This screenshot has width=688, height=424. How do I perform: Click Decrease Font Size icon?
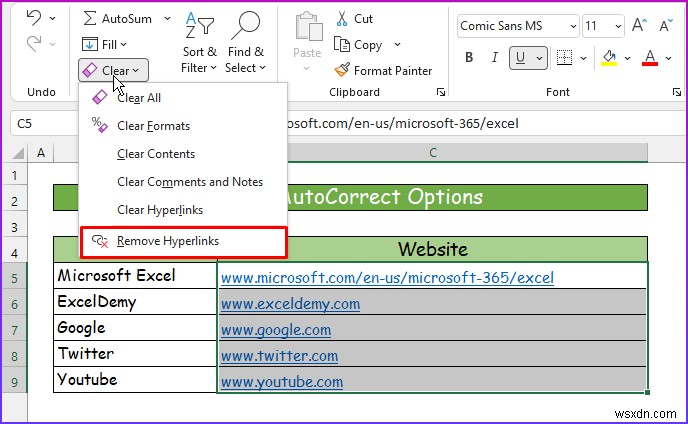(x=666, y=25)
